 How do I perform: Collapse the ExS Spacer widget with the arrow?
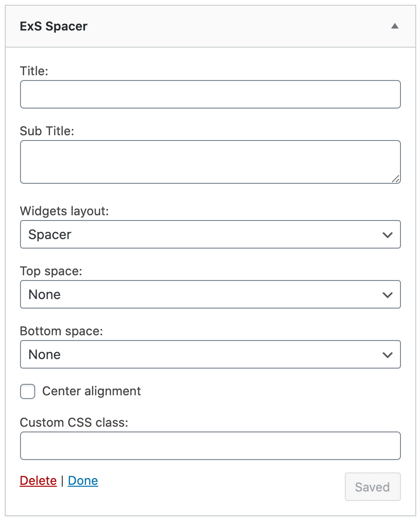point(394,26)
